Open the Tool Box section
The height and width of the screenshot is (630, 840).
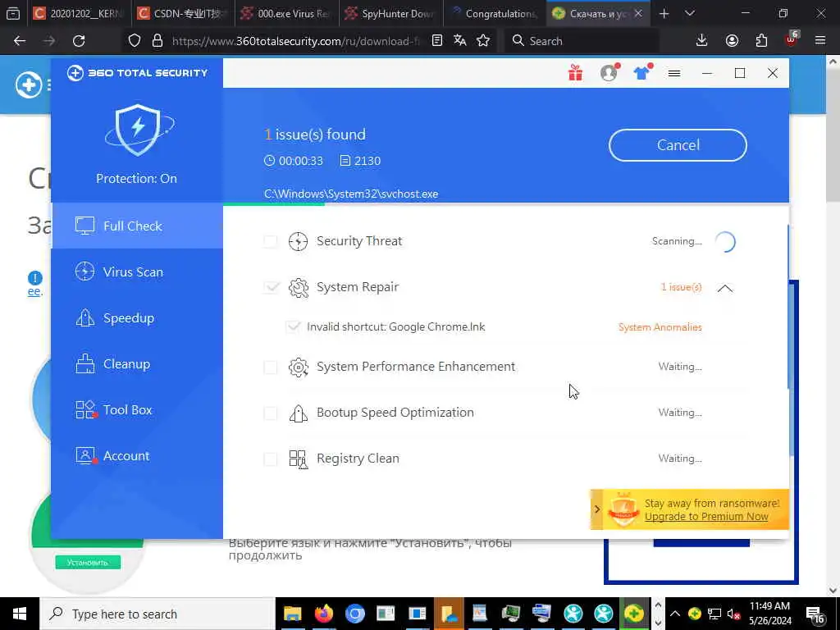tap(137, 410)
